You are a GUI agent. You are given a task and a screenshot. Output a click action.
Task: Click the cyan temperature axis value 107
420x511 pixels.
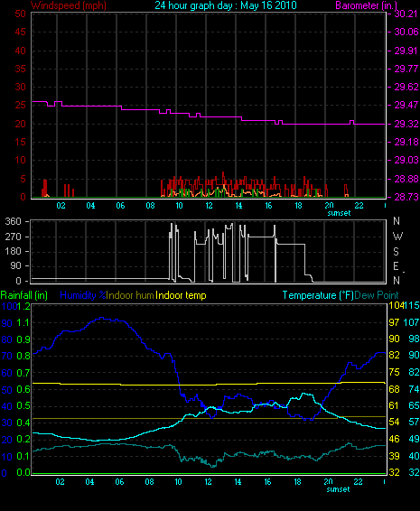pos(411,322)
